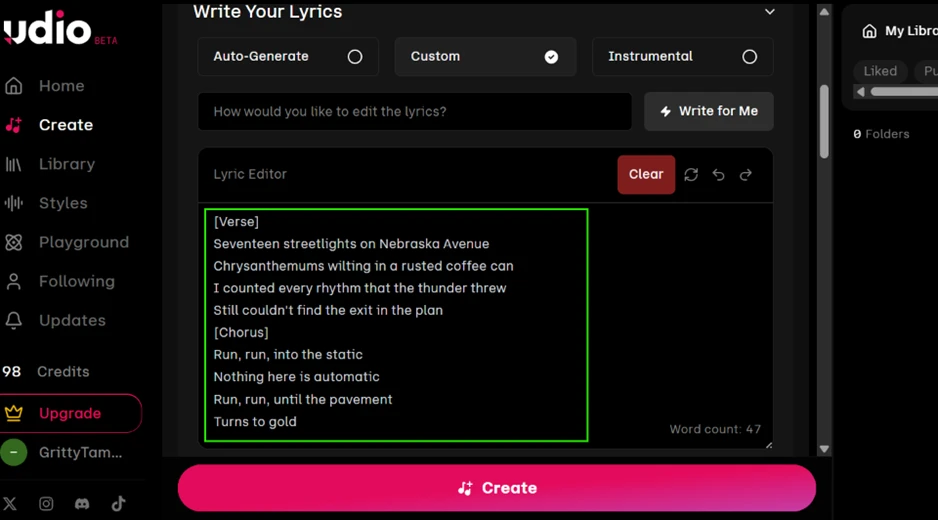Collapse the Write Your Lyrics section

(770, 11)
